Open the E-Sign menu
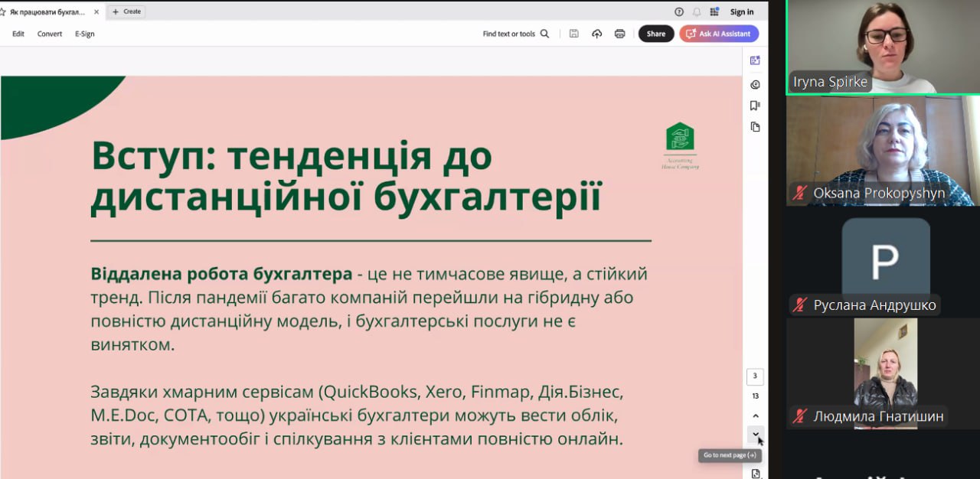Screen dimensions: 980x479 85,34
